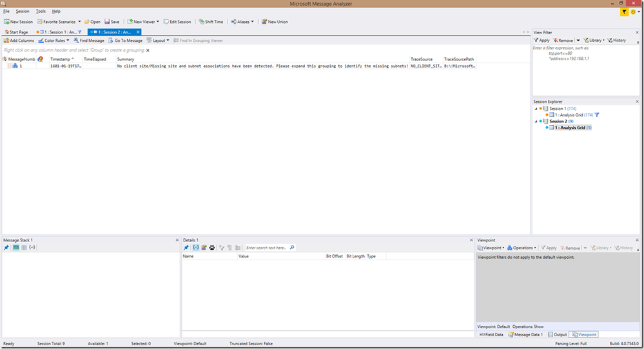
Task: Click Remove in the View Filter panel
Action: (x=563, y=40)
